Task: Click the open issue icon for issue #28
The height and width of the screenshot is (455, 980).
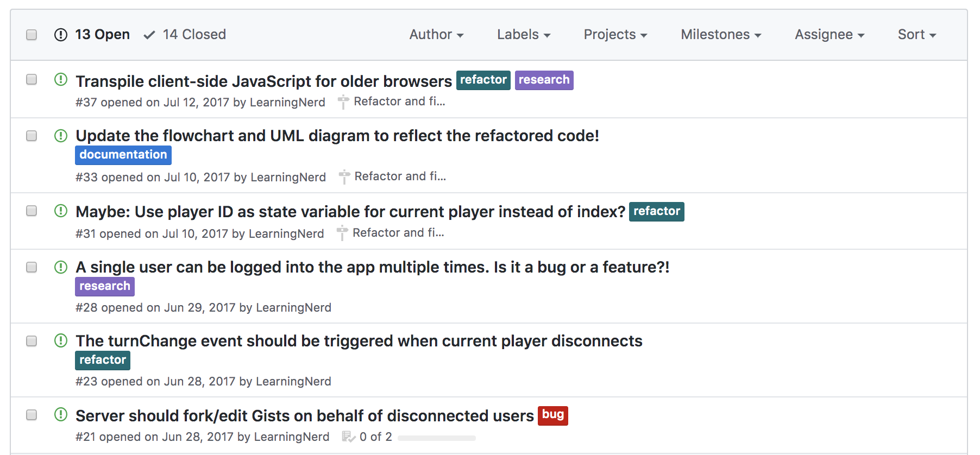Action: (61, 267)
